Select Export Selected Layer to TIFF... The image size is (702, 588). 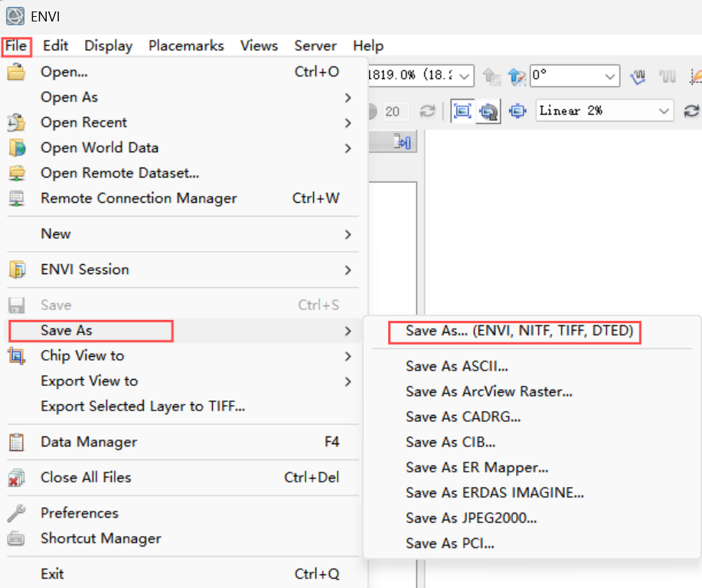(184, 407)
